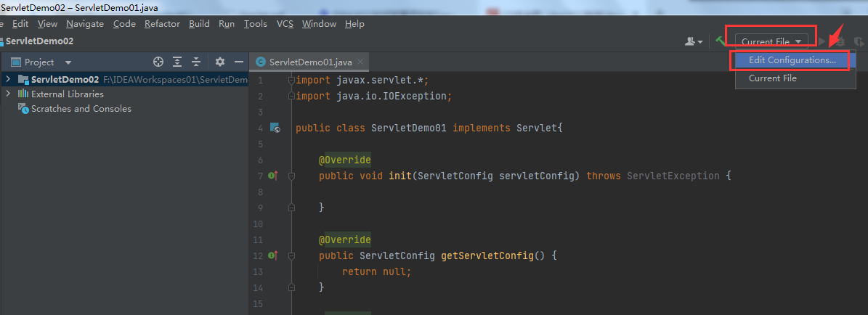Open the Build menu

pos(199,24)
